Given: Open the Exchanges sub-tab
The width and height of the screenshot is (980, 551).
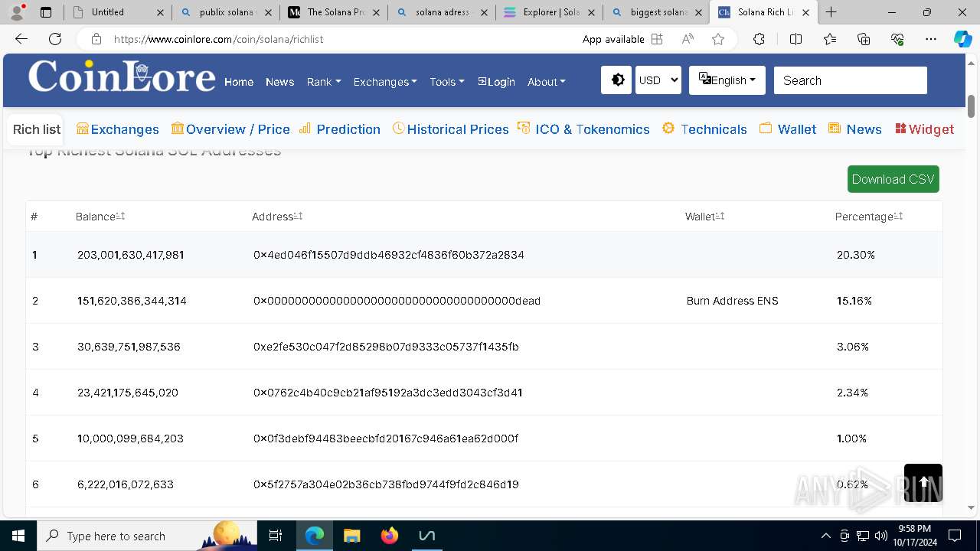Looking at the screenshot, I should pos(118,129).
